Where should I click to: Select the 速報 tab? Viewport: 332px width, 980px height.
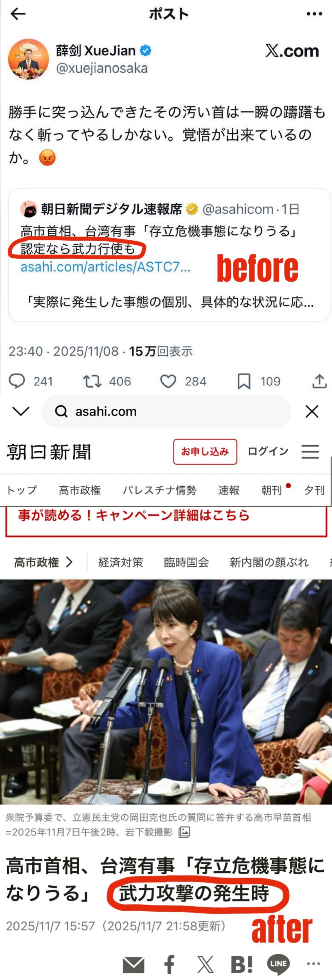[229, 490]
